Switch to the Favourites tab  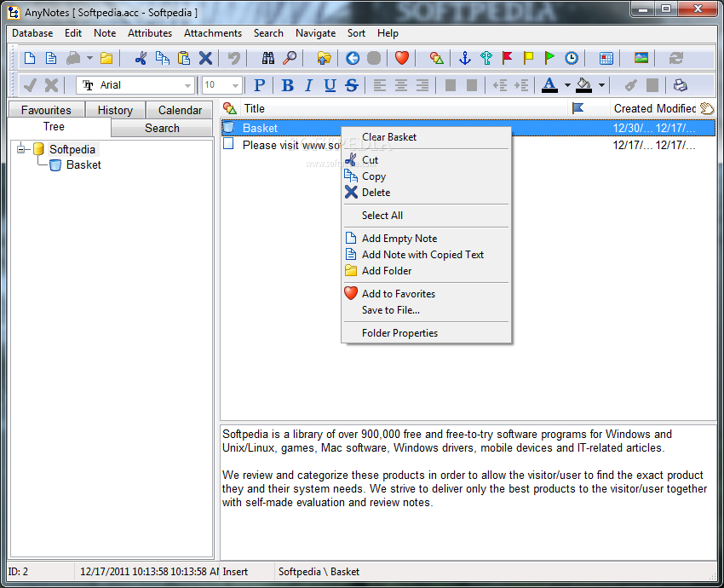[x=46, y=110]
